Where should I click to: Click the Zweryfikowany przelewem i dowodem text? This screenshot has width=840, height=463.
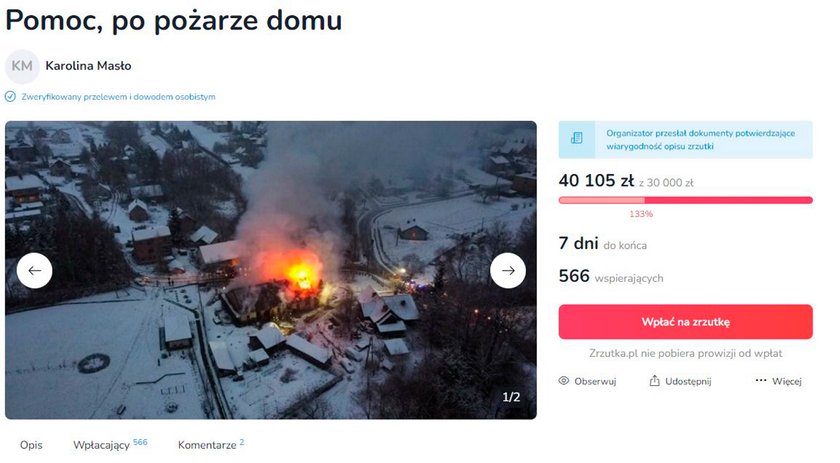point(118,97)
